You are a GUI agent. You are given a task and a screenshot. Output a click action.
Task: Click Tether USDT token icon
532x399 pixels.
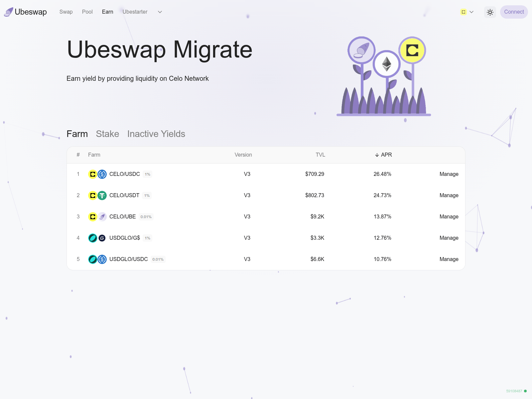[102, 196]
